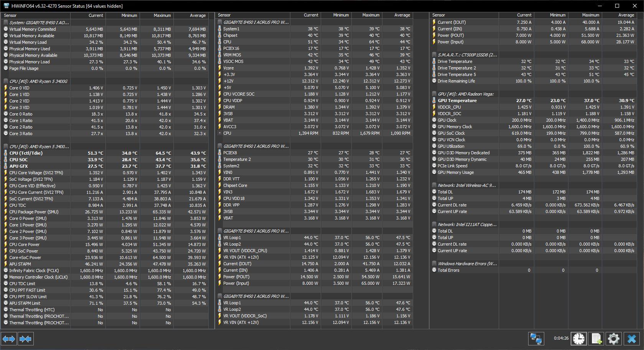
Task: Select Network: Intel Wireless-AC 9 group header
Action: coord(533,185)
